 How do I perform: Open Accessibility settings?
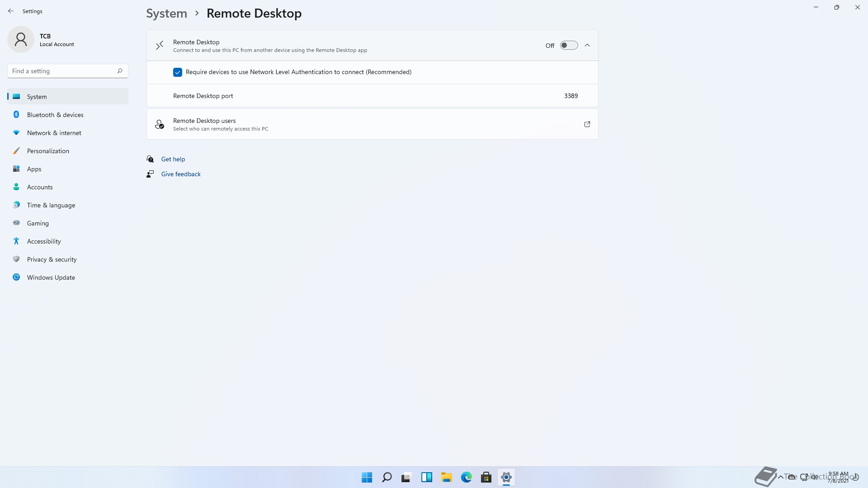(x=68, y=241)
